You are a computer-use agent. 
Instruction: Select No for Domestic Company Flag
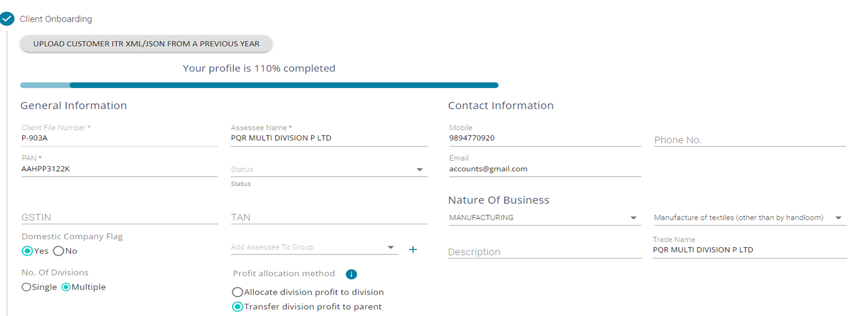coord(59,251)
